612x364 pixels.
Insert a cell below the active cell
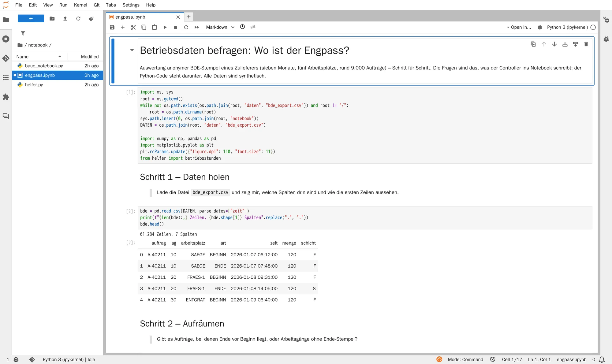pos(576,44)
